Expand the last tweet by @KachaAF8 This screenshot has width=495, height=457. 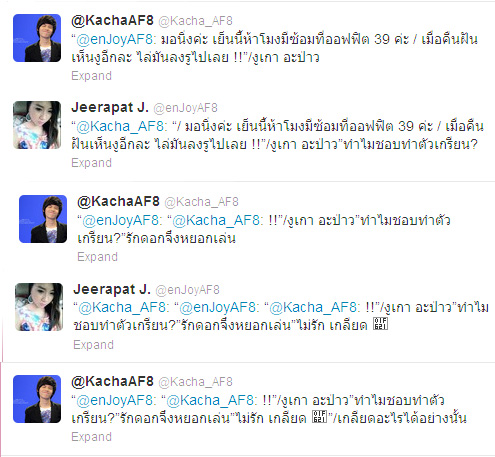tap(91, 437)
